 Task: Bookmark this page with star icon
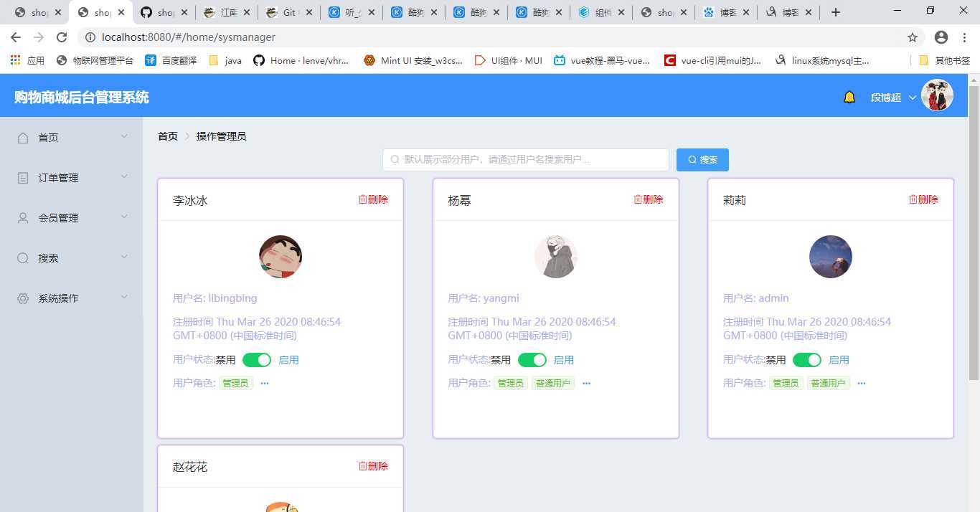913,37
